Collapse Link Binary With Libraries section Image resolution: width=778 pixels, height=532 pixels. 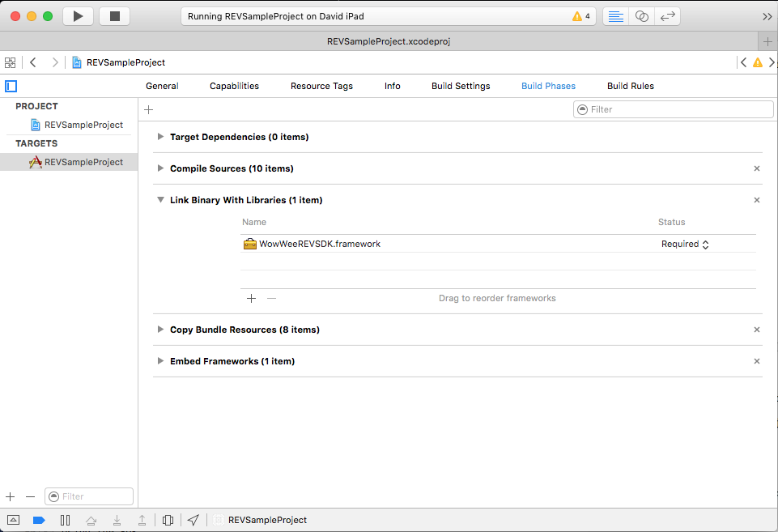tap(160, 200)
